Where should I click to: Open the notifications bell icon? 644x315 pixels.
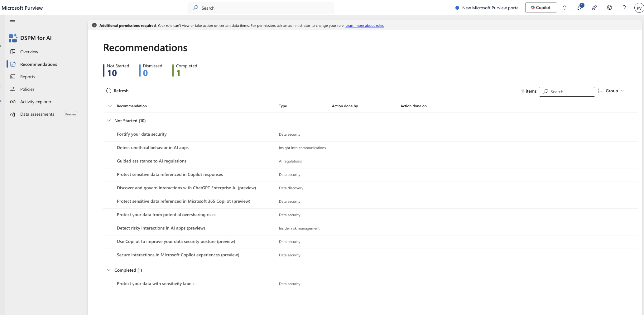point(564,8)
